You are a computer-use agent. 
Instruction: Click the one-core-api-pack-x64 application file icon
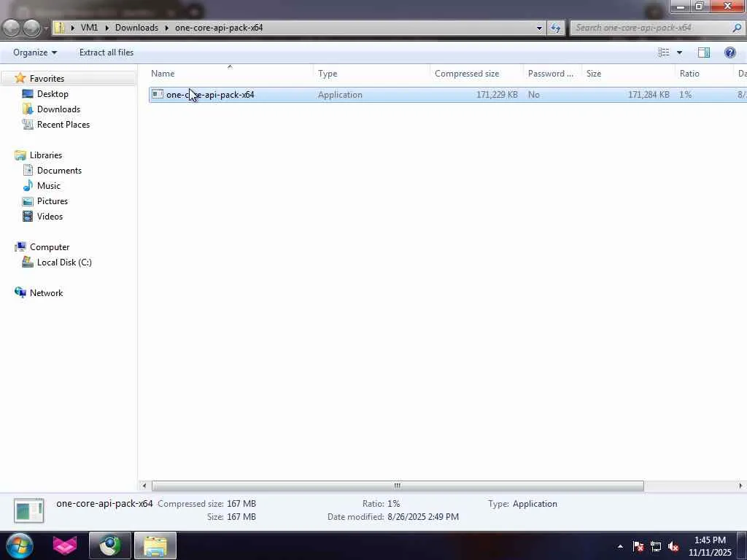[x=158, y=94]
